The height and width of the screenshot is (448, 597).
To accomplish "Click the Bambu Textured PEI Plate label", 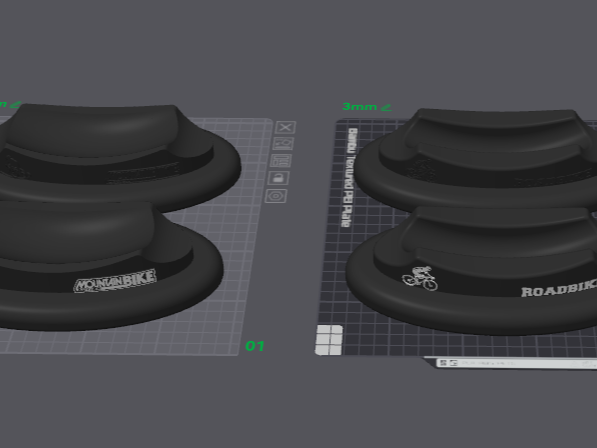I will [348, 177].
